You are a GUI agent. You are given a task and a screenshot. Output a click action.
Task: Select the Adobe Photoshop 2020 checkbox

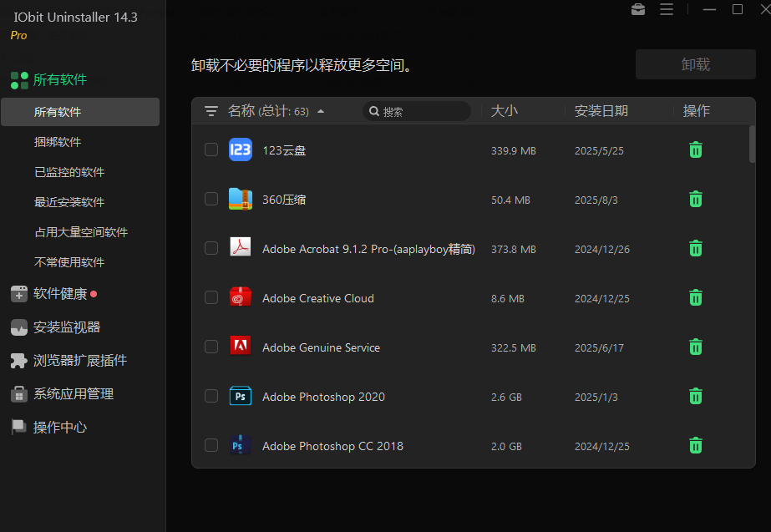point(211,396)
